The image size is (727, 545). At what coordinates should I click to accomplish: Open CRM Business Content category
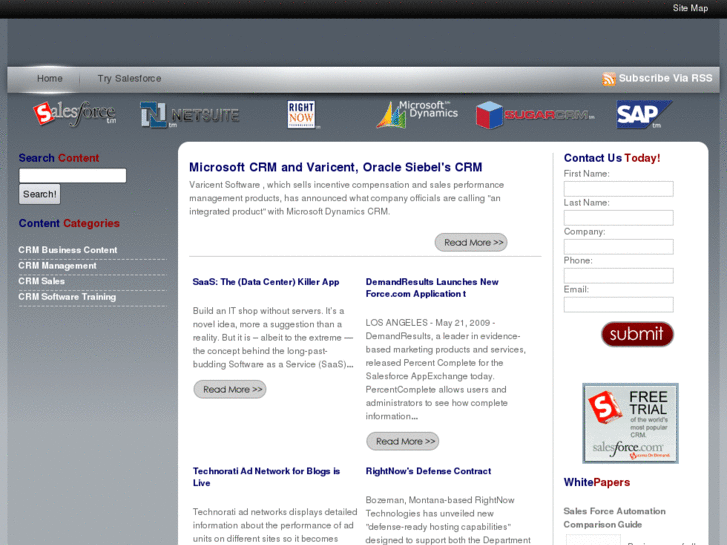68,250
